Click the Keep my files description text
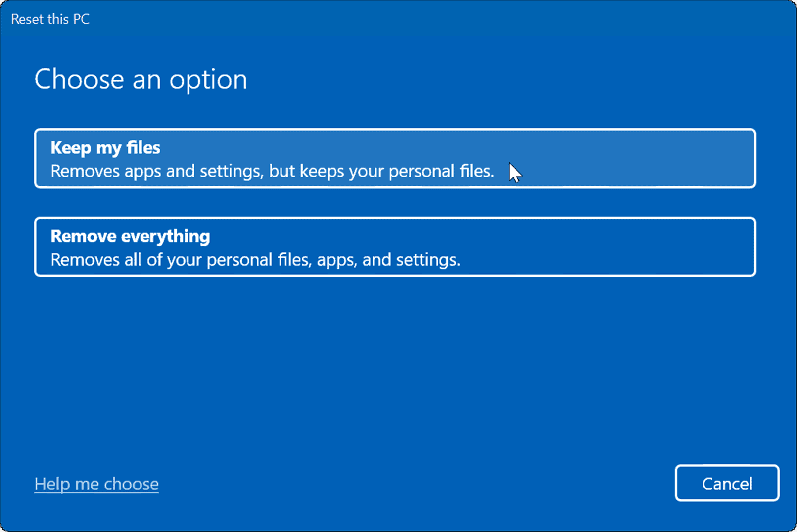Image resolution: width=797 pixels, height=532 pixels. click(x=272, y=171)
